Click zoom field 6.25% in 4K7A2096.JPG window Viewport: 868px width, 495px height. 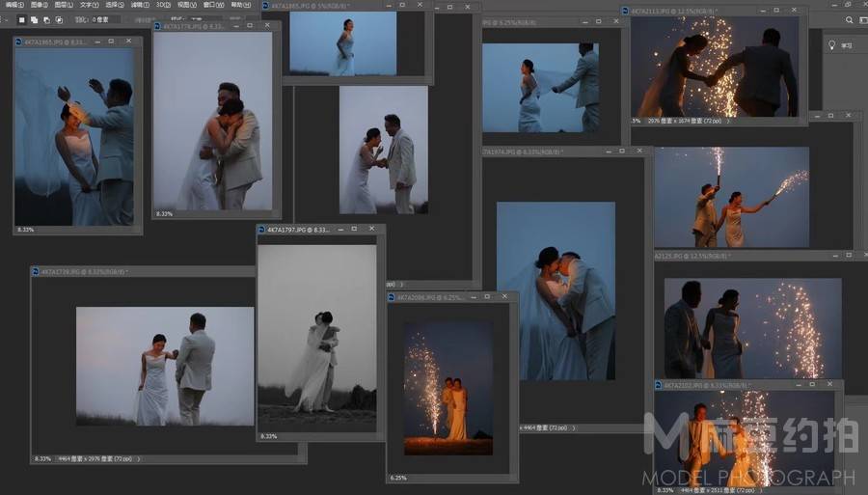tap(398, 478)
